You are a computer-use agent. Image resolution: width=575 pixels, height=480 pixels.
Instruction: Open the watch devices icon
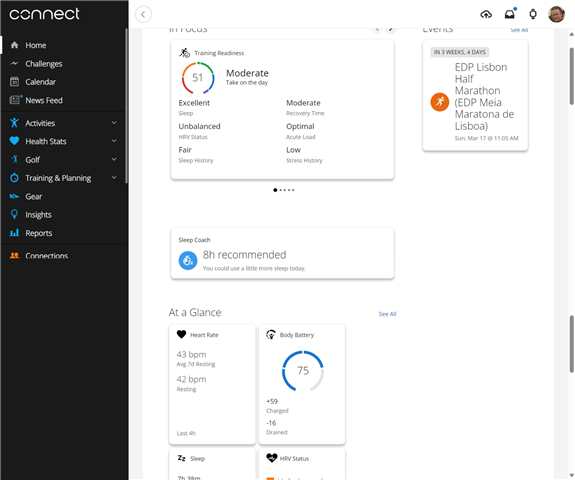[x=533, y=14]
